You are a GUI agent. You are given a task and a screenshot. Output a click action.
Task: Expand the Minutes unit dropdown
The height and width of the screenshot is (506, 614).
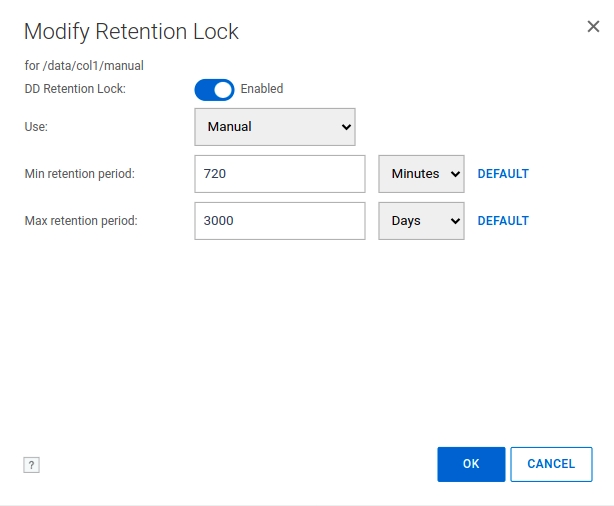(421, 174)
